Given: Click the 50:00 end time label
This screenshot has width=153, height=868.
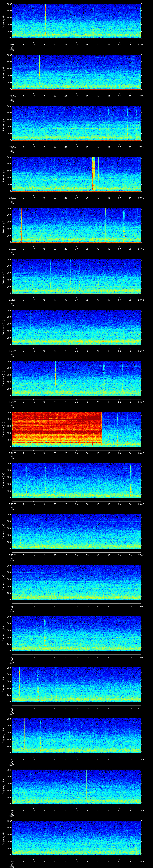Looking at the screenshot, I should pyautogui.click(x=141, y=198).
